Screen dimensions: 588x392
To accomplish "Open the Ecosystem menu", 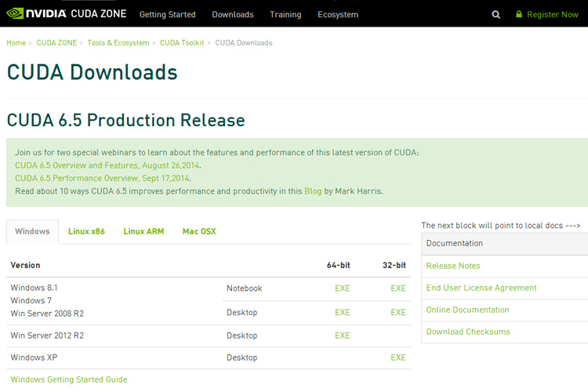I will tap(338, 15).
